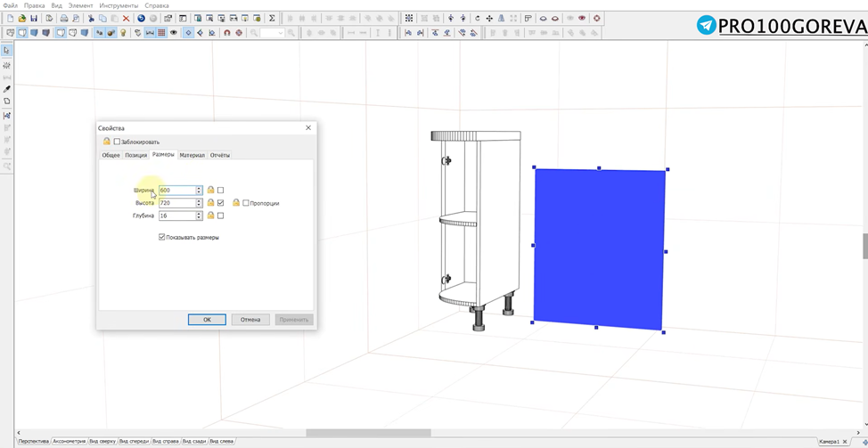Select the four-arrow move tool icon

click(x=489, y=18)
